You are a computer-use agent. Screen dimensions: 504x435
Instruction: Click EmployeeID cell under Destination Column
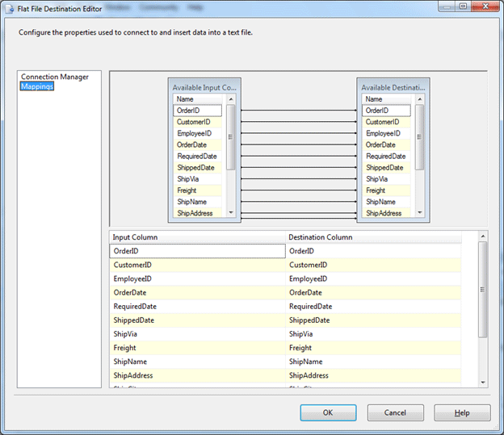[373, 278]
